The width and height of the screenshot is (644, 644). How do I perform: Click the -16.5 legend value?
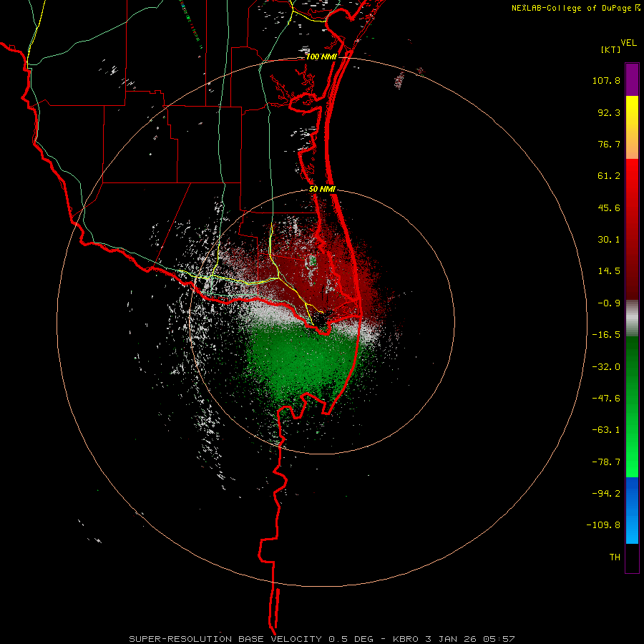[606, 335]
